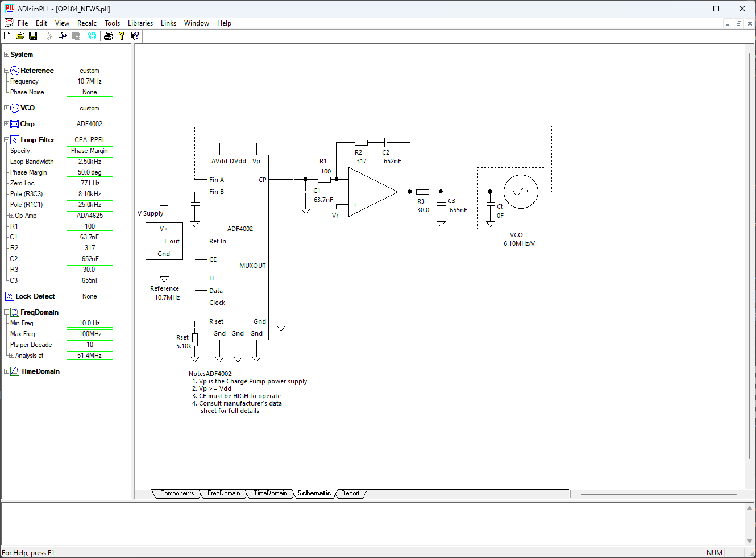Click the FreqDomain graph icon
This screenshot has width=756, height=558.
coord(15,312)
